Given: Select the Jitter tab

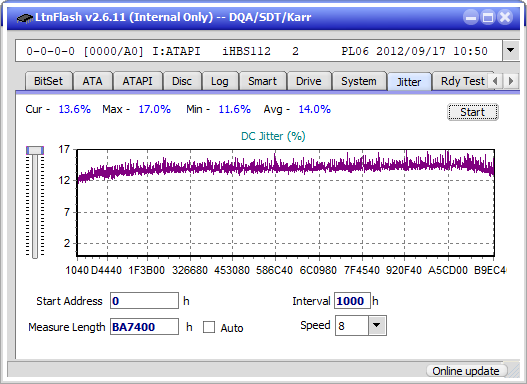Looking at the screenshot, I should tap(409, 82).
